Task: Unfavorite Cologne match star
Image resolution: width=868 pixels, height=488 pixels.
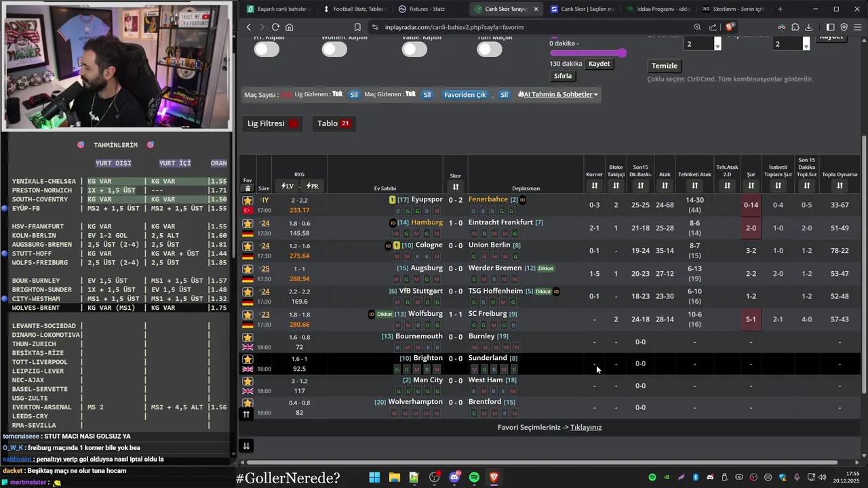Action: (248, 246)
